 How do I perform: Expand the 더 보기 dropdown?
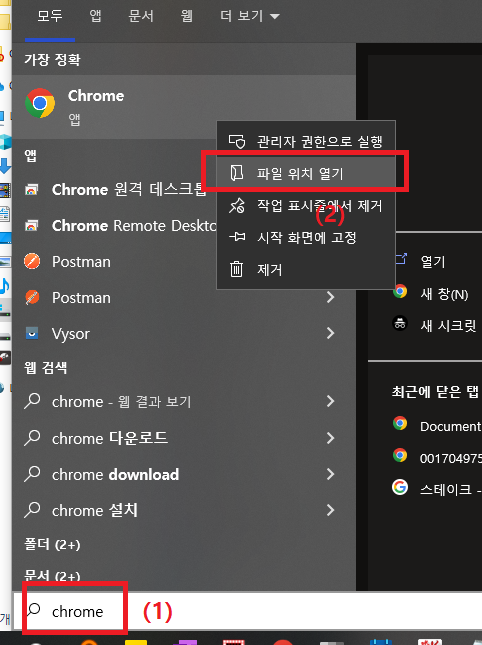pos(250,16)
